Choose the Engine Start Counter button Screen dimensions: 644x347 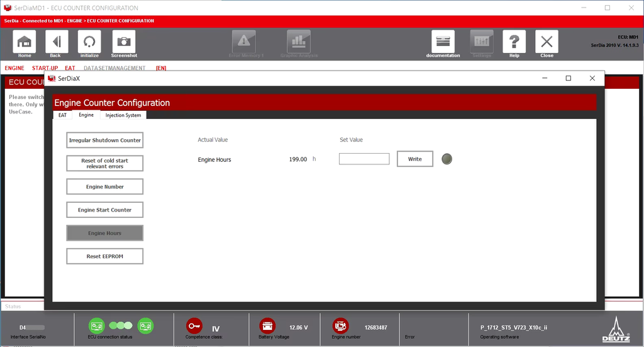[x=105, y=210]
